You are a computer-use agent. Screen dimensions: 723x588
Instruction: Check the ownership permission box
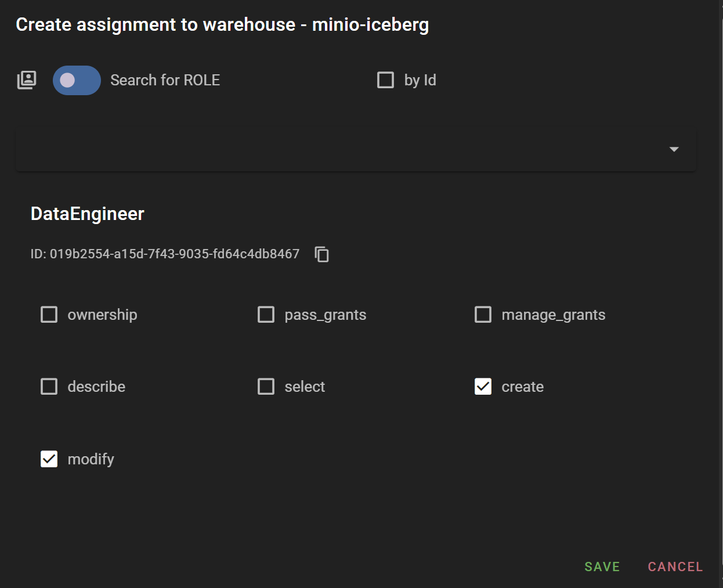point(49,315)
